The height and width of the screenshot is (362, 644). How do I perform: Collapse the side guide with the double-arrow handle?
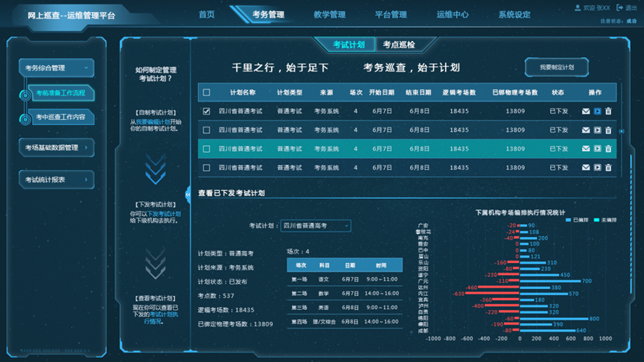(x=188, y=190)
